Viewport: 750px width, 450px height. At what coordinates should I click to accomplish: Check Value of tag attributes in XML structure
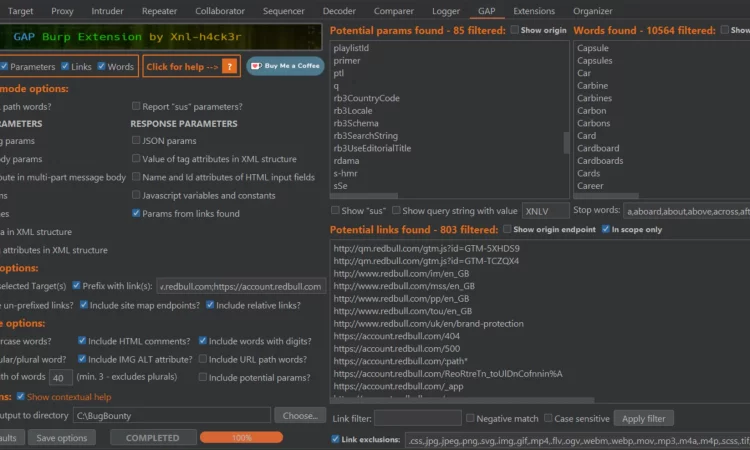tap(136, 158)
